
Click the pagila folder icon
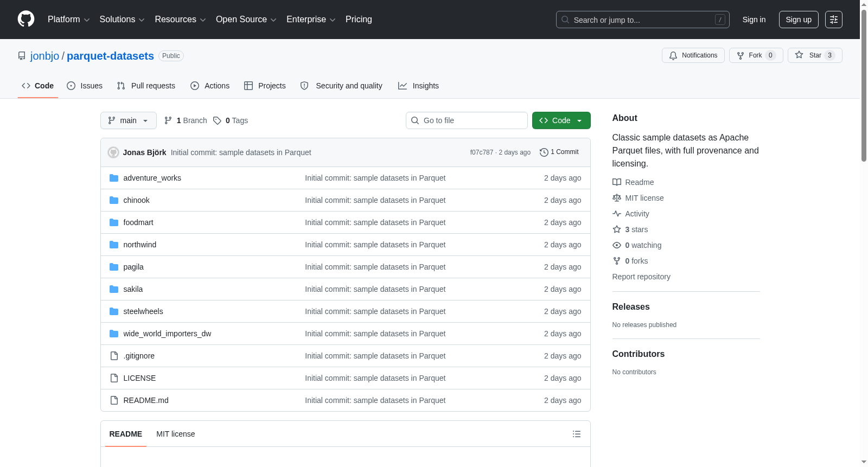(114, 267)
